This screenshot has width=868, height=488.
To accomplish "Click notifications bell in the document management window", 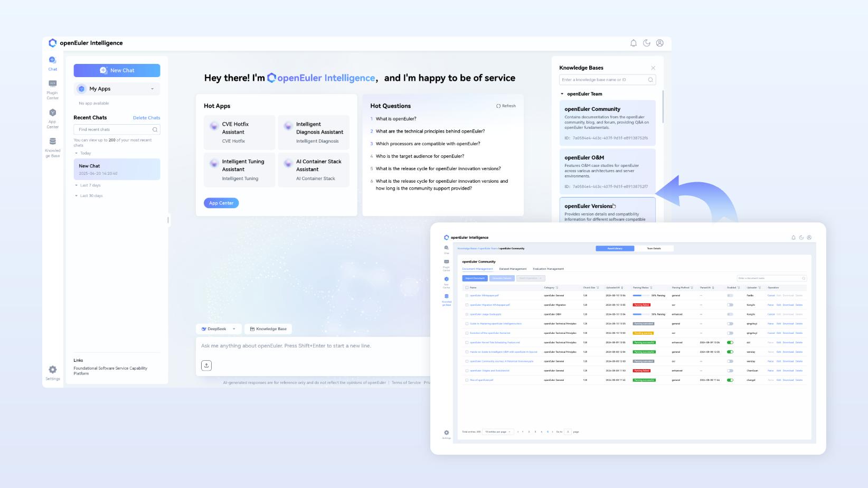I will coord(794,238).
